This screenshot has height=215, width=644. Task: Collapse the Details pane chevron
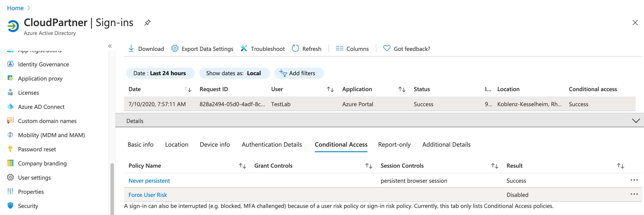(x=636, y=121)
